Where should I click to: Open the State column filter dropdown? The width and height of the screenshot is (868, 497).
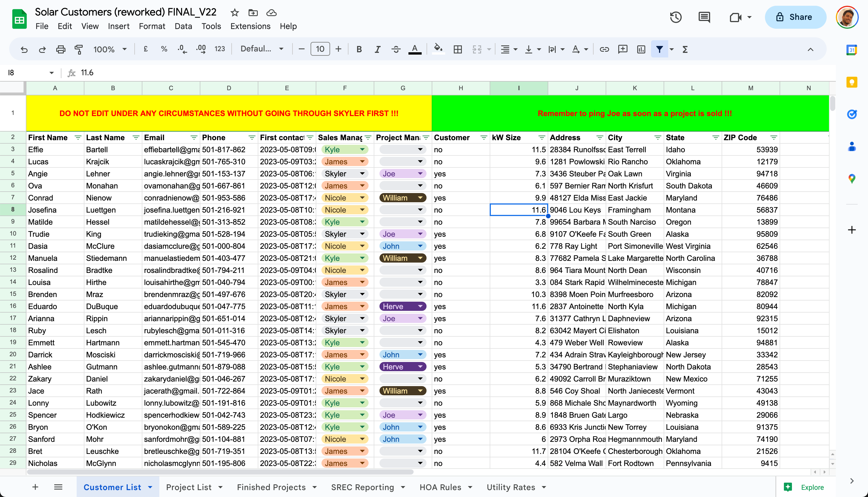pyautogui.click(x=716, y=138)
